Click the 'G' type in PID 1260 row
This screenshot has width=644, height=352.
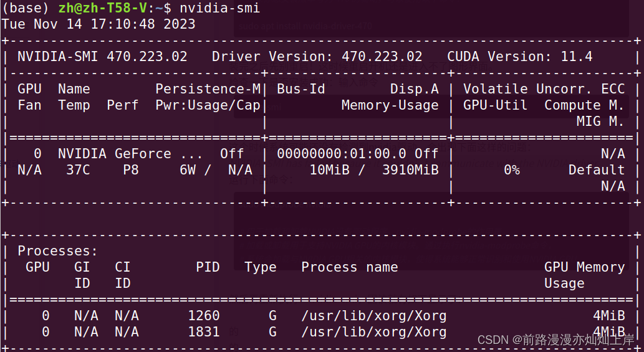(272, 315)
